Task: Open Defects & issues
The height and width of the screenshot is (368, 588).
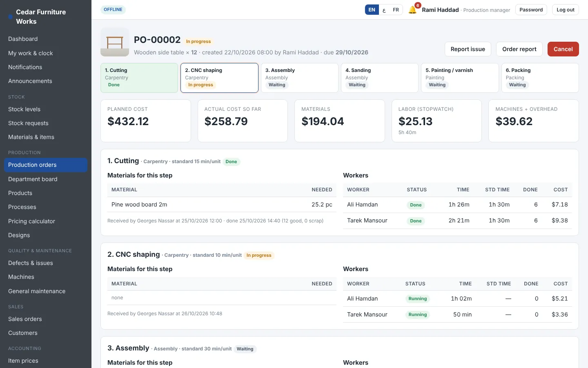Action: (46, 263)
